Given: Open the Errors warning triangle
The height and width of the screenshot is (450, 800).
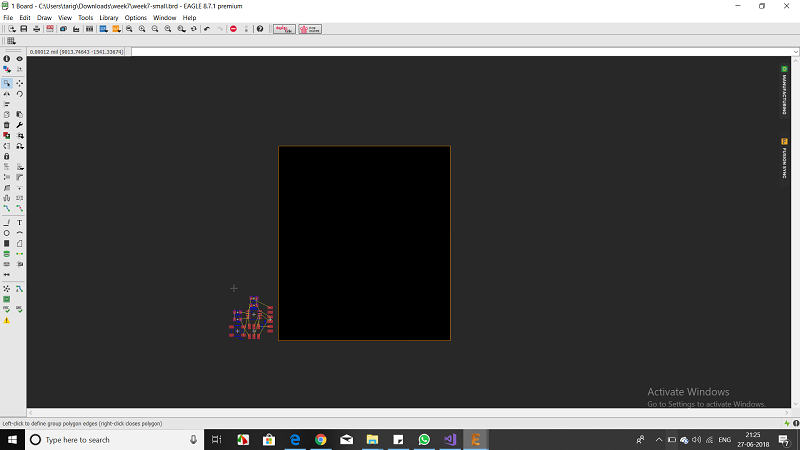Looking at the screenshot, I should 7,320.
